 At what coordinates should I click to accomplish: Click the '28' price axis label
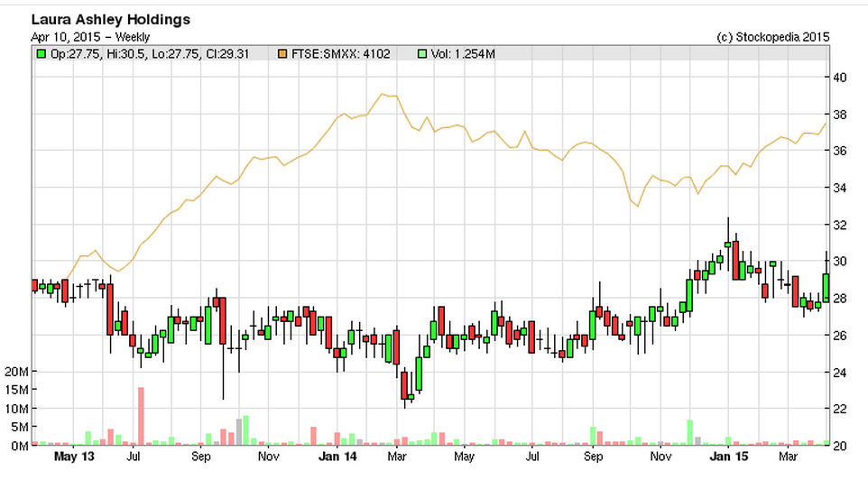[x=840, y=299]
